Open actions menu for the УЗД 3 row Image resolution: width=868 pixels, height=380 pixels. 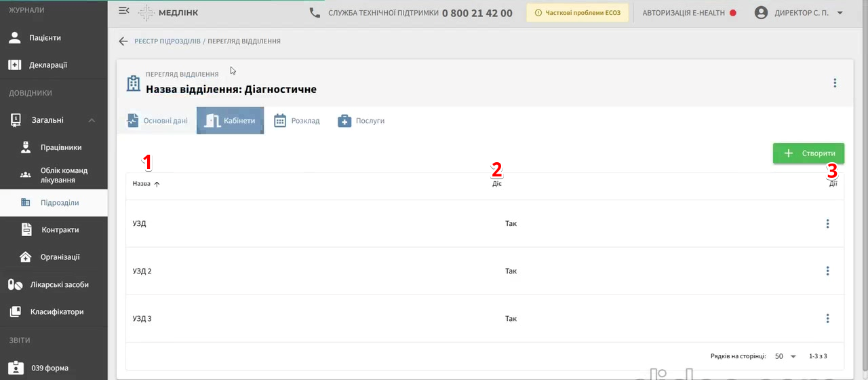[x=827, y=319]
